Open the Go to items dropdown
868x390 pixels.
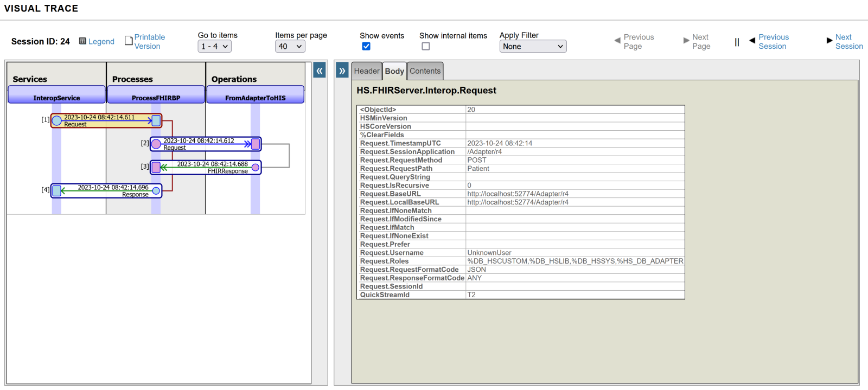tap(214, 47)
